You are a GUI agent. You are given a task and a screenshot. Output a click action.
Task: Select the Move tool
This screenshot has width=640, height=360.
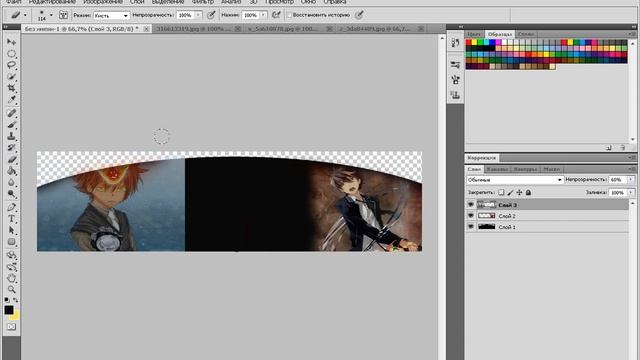pos(11,42)
